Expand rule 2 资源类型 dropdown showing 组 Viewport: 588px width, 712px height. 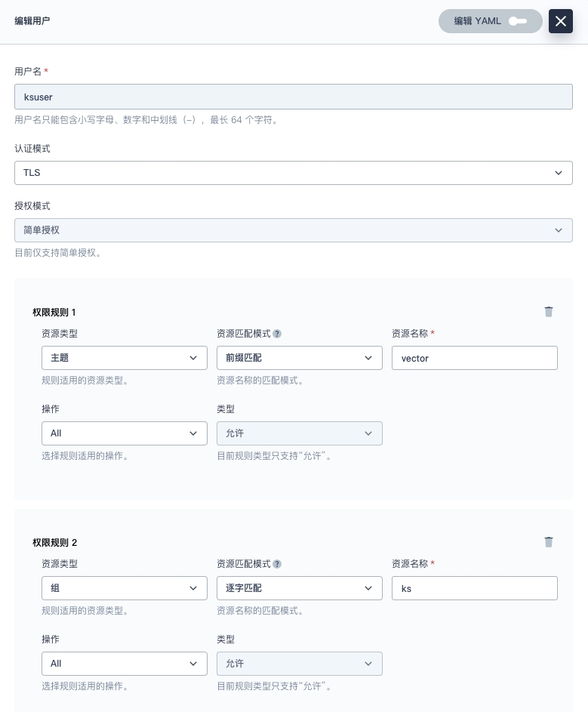pyautogui.click(x=124, y=588)
